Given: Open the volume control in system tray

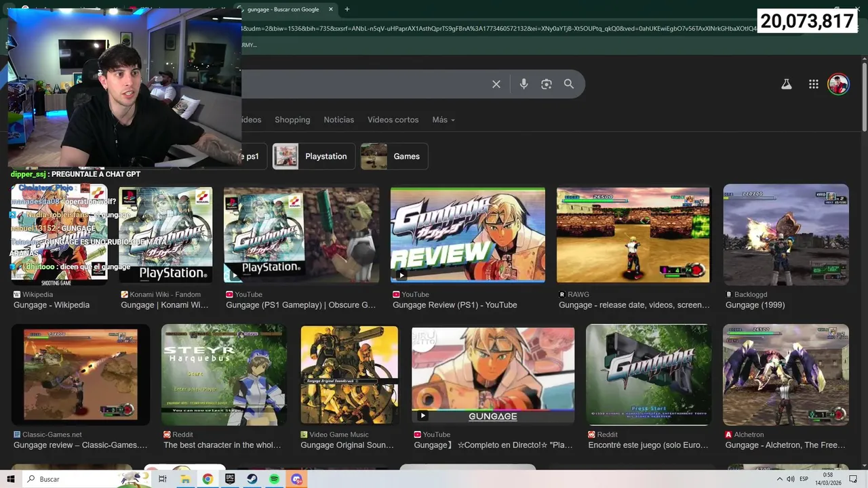Looking at the screenshot, I should coord(791,479).
